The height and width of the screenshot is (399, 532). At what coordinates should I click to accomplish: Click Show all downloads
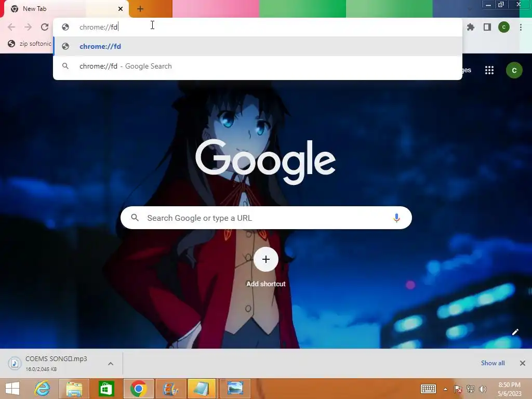click(x=493, y=363)
